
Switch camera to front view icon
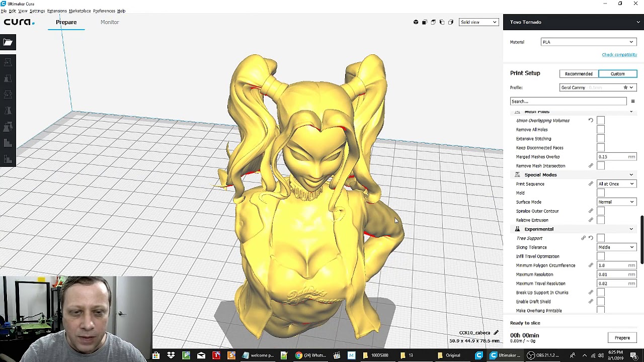pos(425,22)
